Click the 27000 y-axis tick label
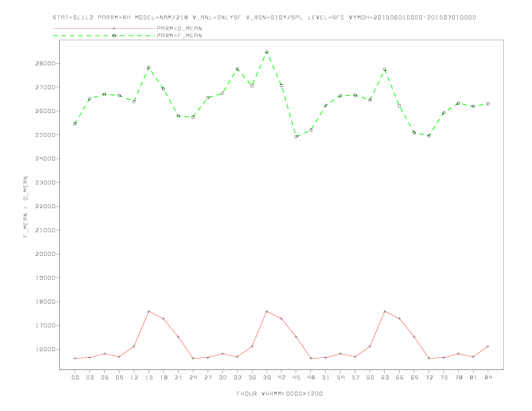The width and height of the screenshot is (532, 411). point(46,87)
